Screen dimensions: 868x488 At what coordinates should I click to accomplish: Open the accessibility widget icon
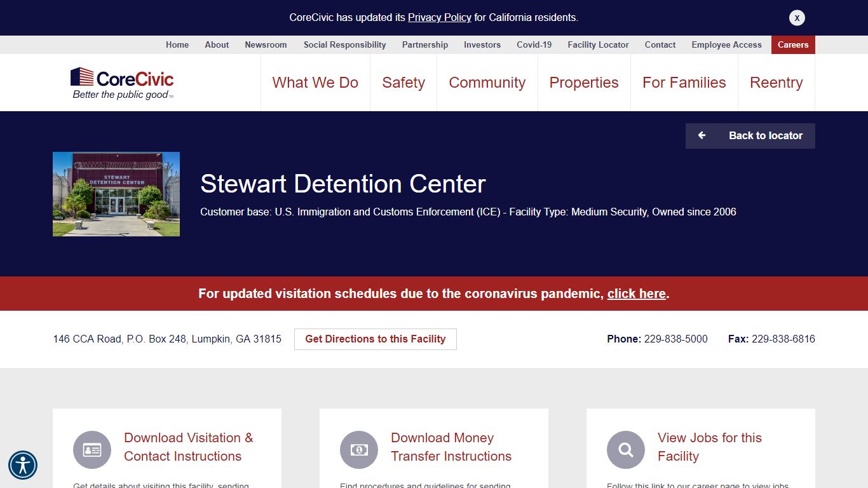[23, 465]
